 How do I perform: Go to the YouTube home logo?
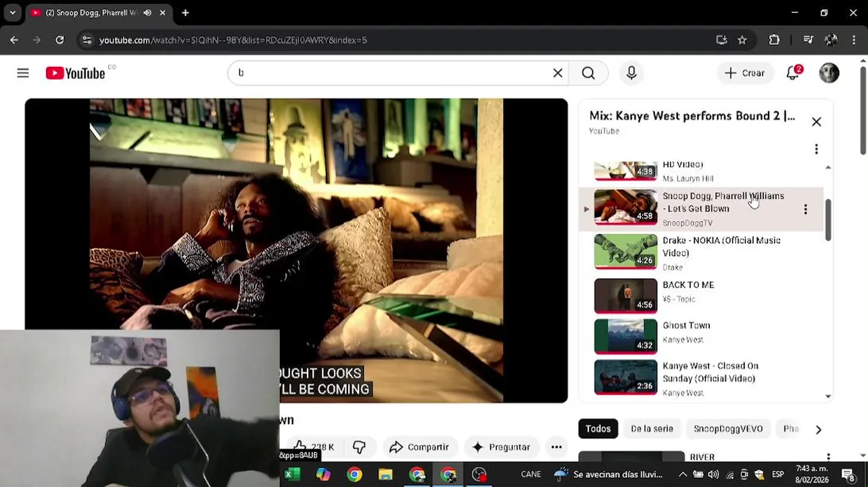click(x=75, y=73)
